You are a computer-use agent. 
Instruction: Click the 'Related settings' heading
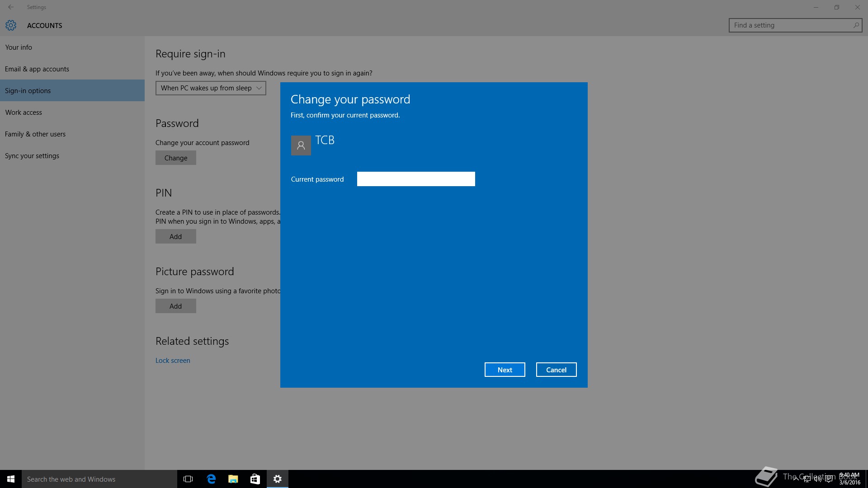click(x=192, y=341)
